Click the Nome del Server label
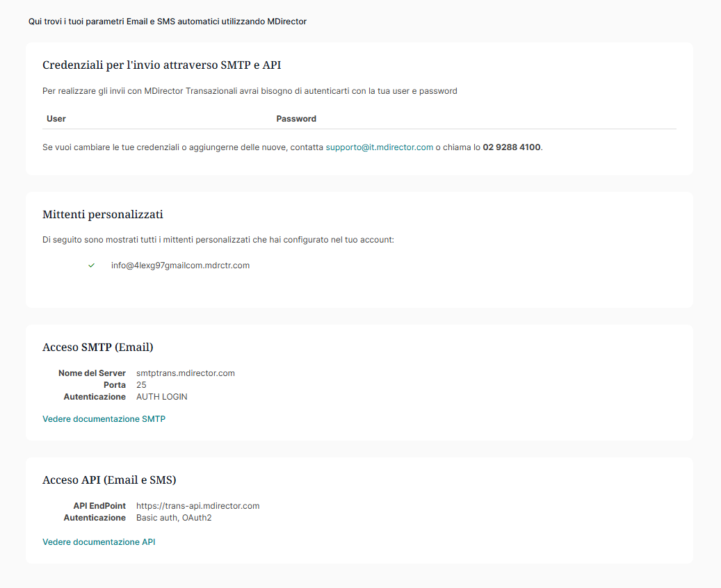 [x=92, y=373]
